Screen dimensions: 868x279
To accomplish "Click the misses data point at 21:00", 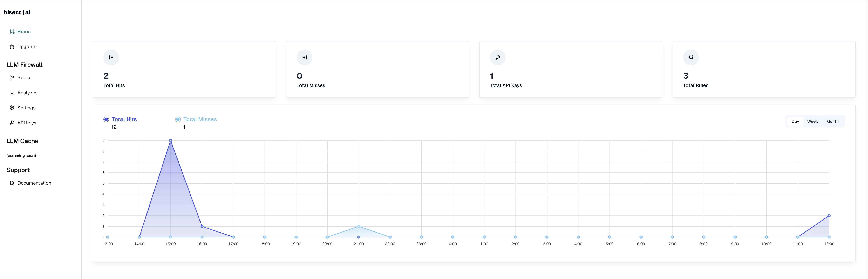I will [x=359, y=227].
